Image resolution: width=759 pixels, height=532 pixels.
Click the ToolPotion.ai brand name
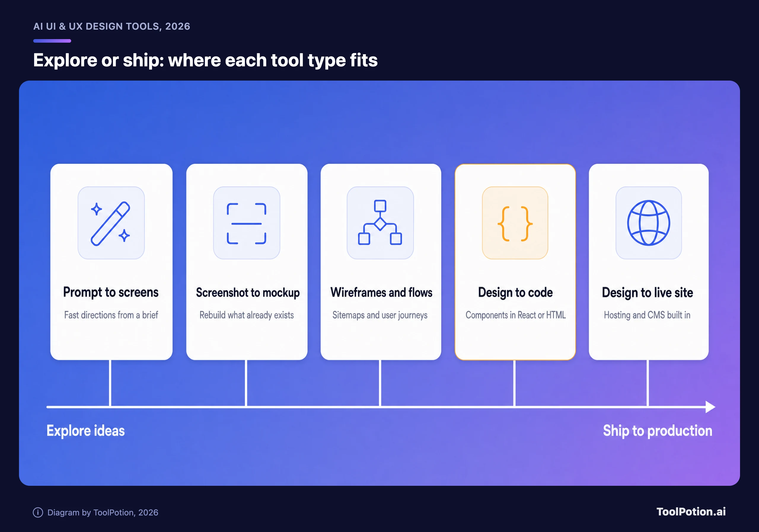click(x=691, y=512)
